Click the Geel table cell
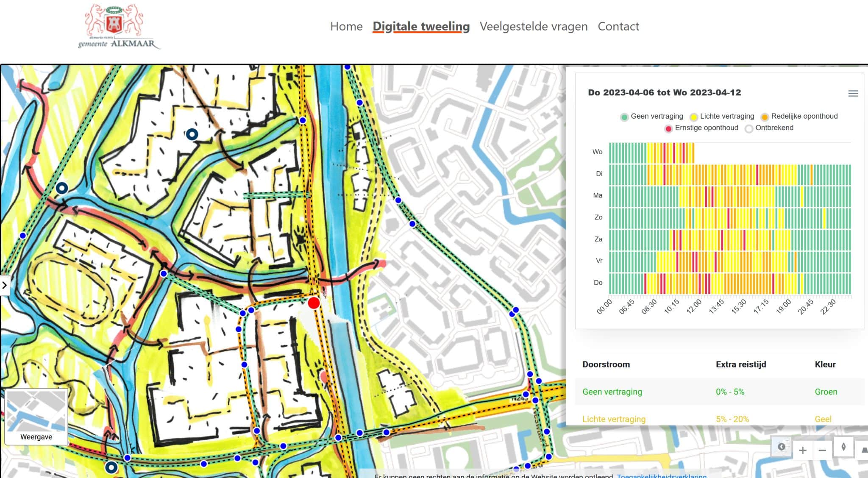The width and height of the screenshot is (868, 478). click(823, 419)
